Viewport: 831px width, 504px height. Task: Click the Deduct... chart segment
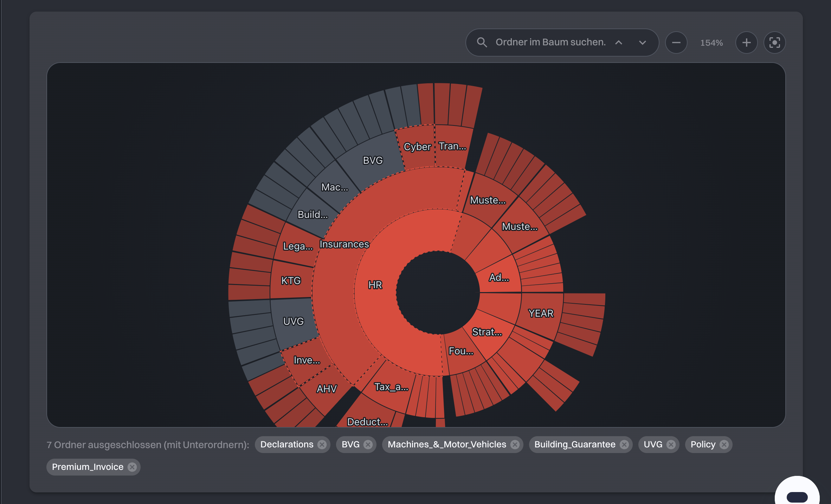click(x=367, y=421)
